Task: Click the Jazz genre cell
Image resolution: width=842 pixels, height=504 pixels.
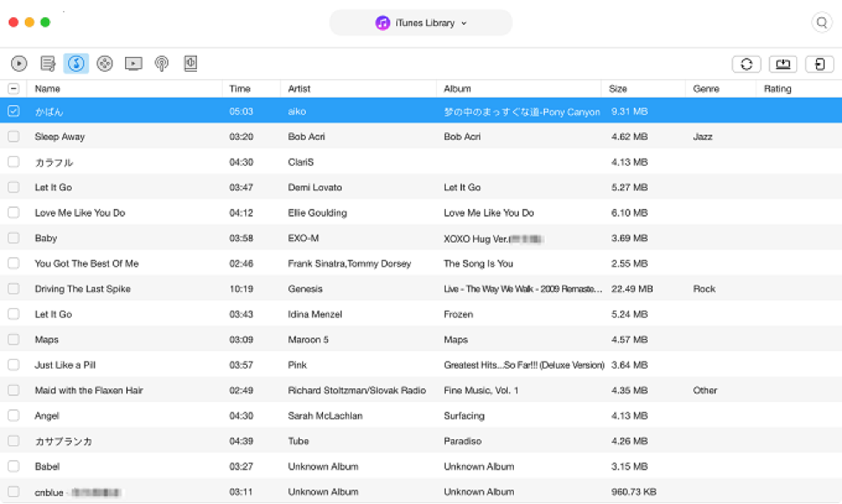Action: coord(702,136)
